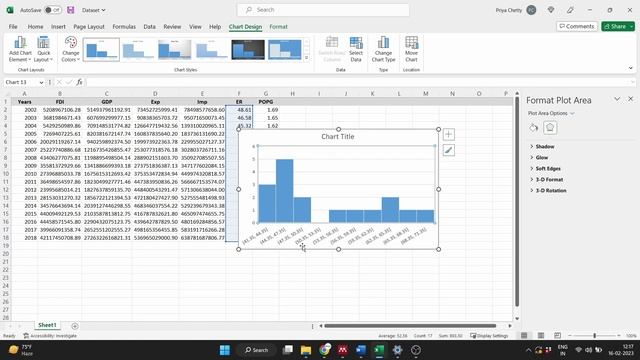Switch to the Home tab
Image resolution: width=640 pixels, height=360 pixels.
(36, 27)
